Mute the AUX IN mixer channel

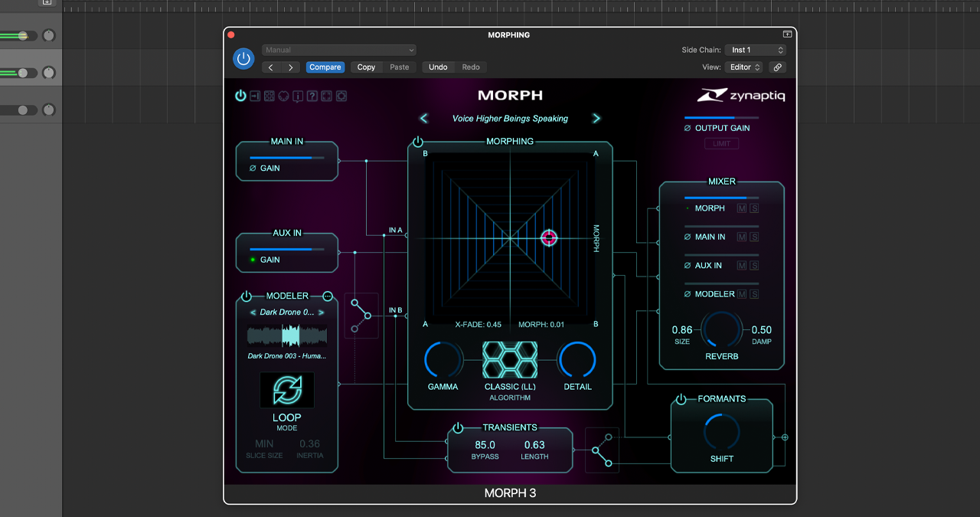741,265
